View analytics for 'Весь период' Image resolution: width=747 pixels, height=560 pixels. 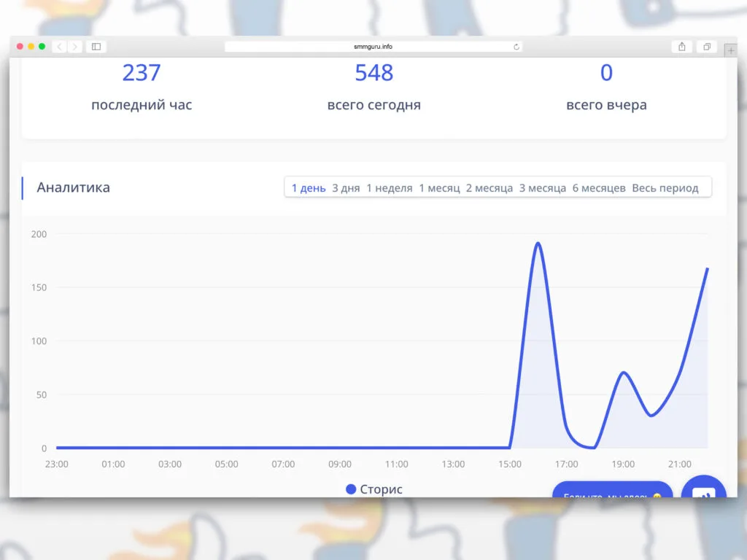(x=665, y=188)
